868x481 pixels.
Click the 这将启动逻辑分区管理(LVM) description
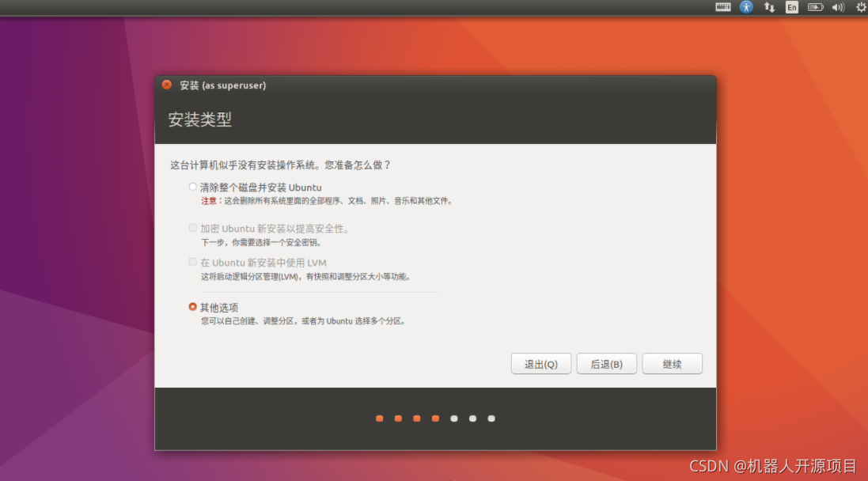tap(305, 277)
